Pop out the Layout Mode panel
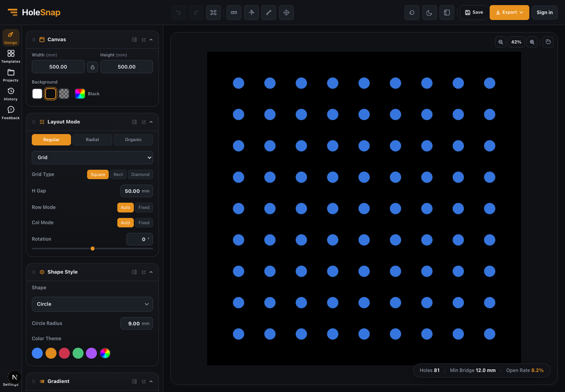 coord(144,122)
